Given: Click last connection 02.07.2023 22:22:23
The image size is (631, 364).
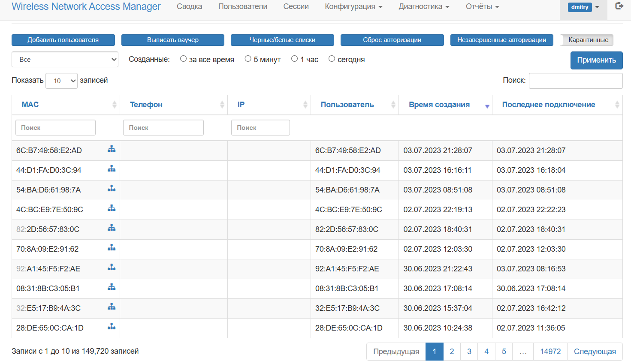Looking at the screenshot, I should click(531, 210).
